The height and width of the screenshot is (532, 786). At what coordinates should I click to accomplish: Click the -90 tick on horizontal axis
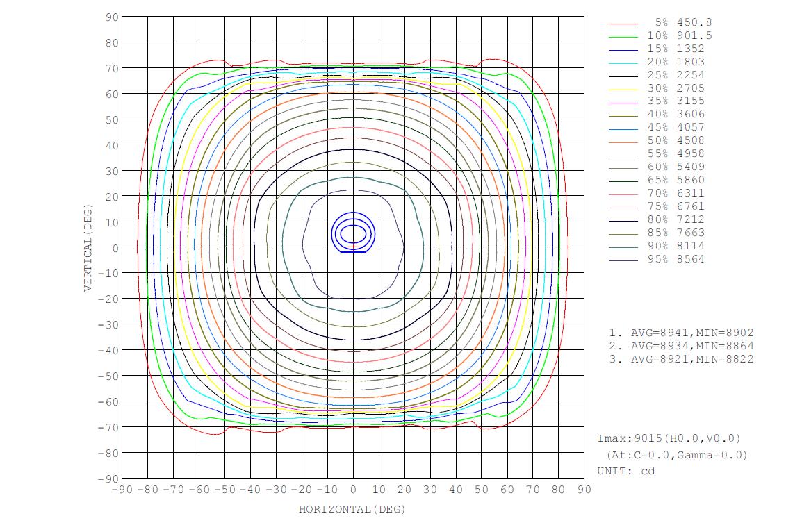(x=121, y=490)
